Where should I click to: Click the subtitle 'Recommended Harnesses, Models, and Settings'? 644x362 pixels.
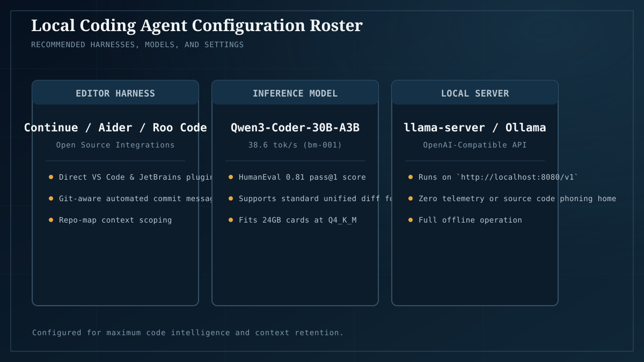point(137,45)
